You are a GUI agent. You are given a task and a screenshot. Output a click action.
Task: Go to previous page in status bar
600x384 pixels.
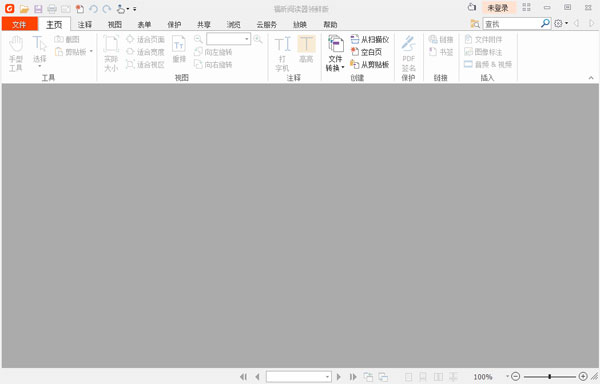point(258,377)
